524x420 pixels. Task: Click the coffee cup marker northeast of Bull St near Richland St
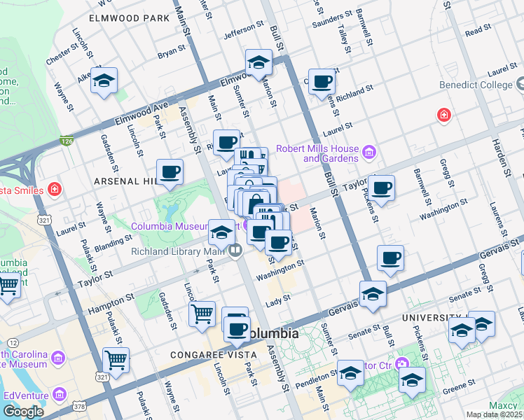[x=322, y=83]
